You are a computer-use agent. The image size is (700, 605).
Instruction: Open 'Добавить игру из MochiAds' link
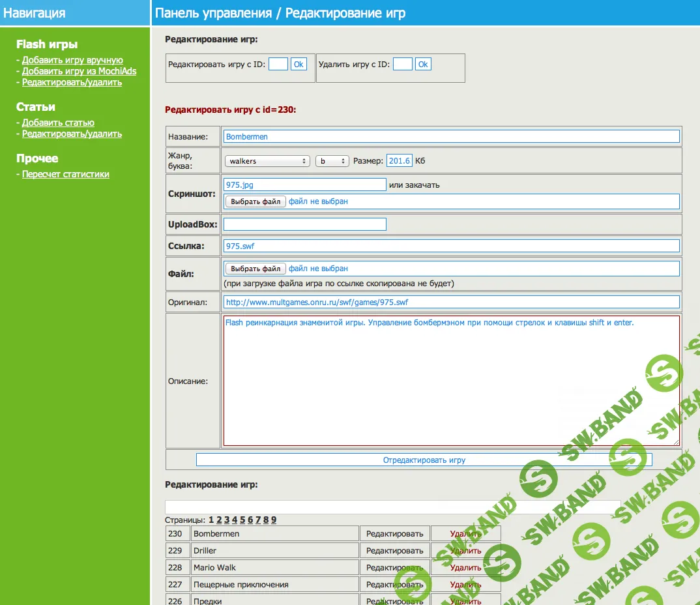pos(79,71)
